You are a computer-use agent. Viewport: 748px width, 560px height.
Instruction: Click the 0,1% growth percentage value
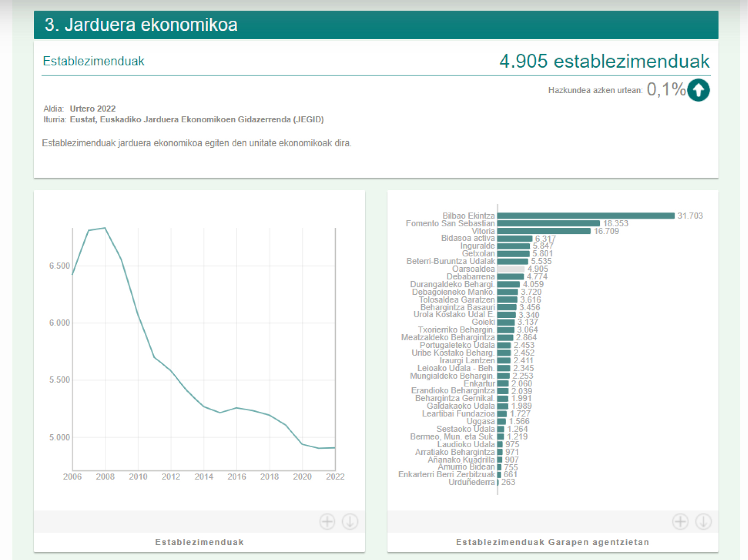[666, 89]
